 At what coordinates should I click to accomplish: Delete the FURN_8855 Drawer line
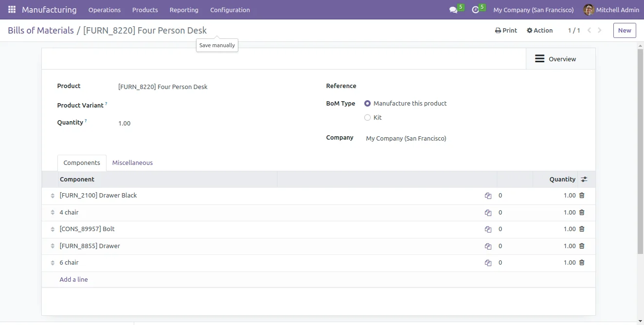(582, 246)
